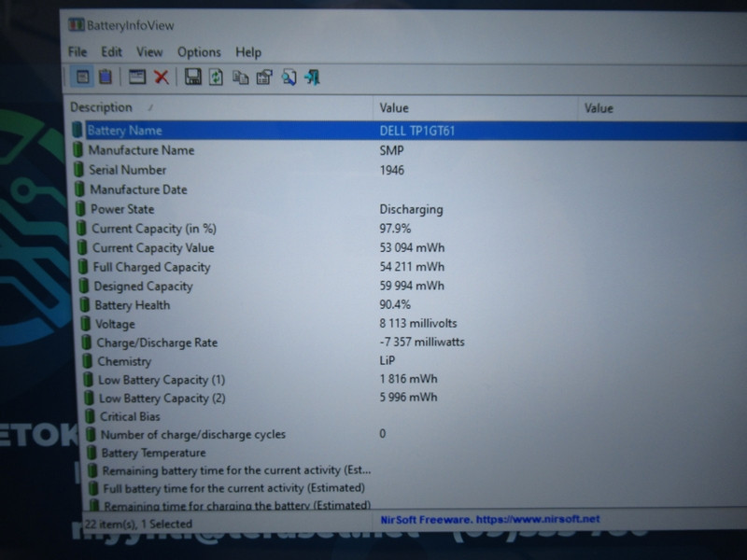The height and width of the screenshot is (560, 747).
Task: Click the Discharging power state value
Action: [411, 209]
